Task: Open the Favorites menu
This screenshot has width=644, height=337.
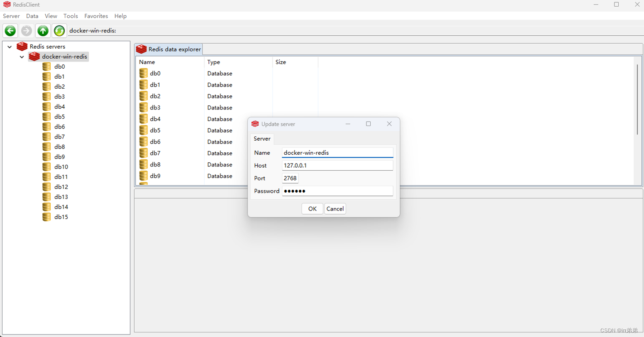Action: 96,16
